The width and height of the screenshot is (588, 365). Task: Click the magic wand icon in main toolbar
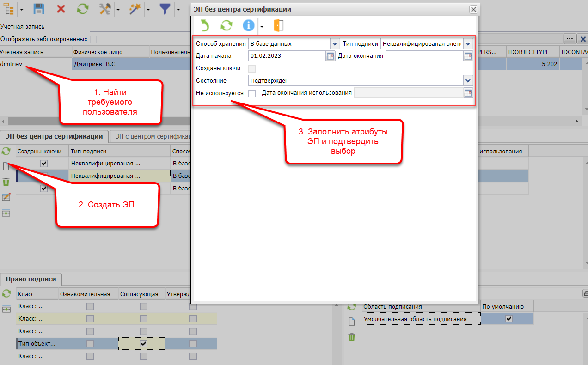(135, 9)
